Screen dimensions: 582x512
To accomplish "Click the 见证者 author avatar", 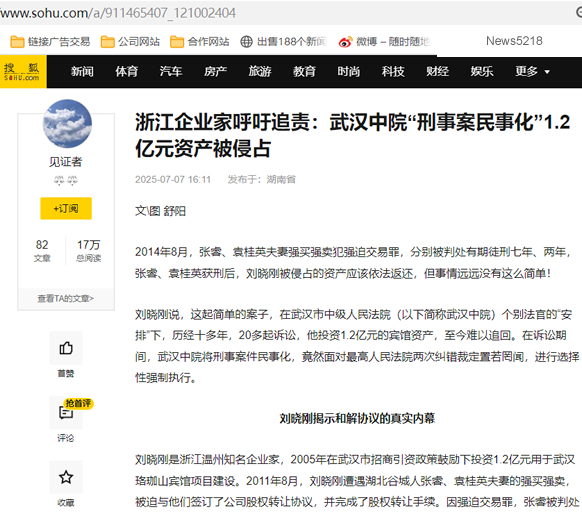I will coord(67,124).
